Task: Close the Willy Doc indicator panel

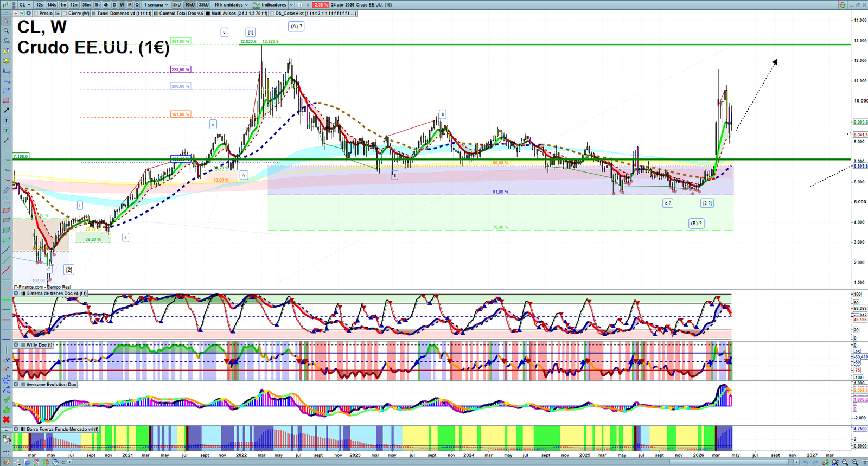Action: [16, 345]
